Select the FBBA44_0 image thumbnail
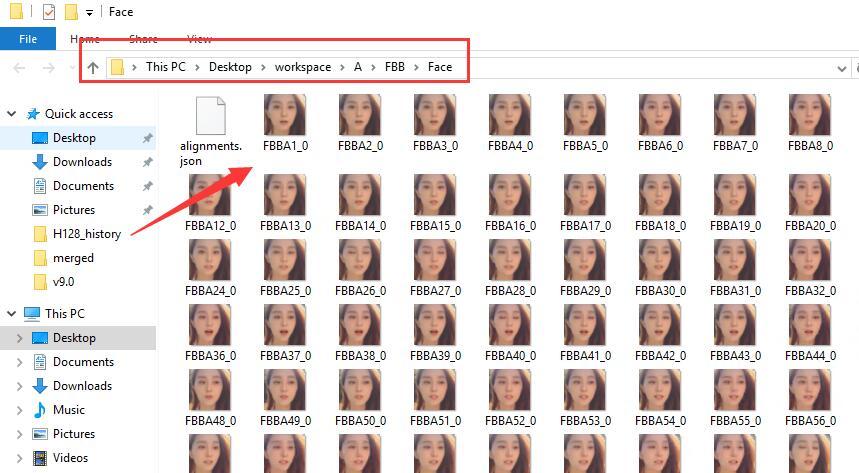The image size is (859, 473). 810,324
